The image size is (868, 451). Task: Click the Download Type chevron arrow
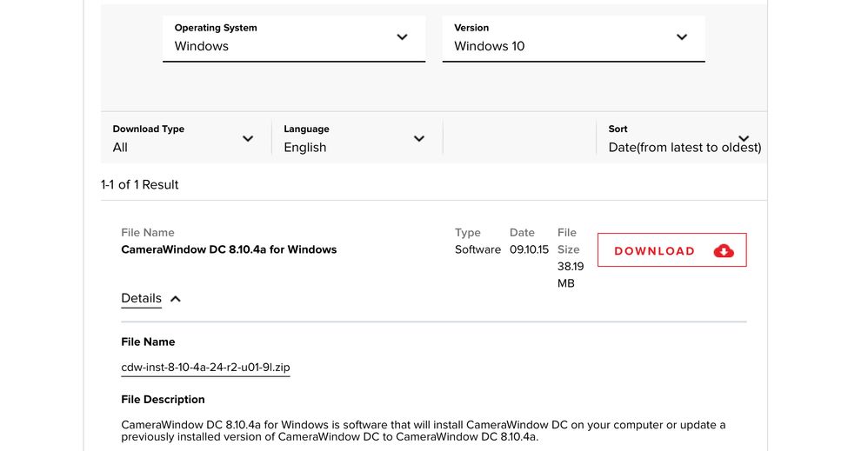click(248, 139)
